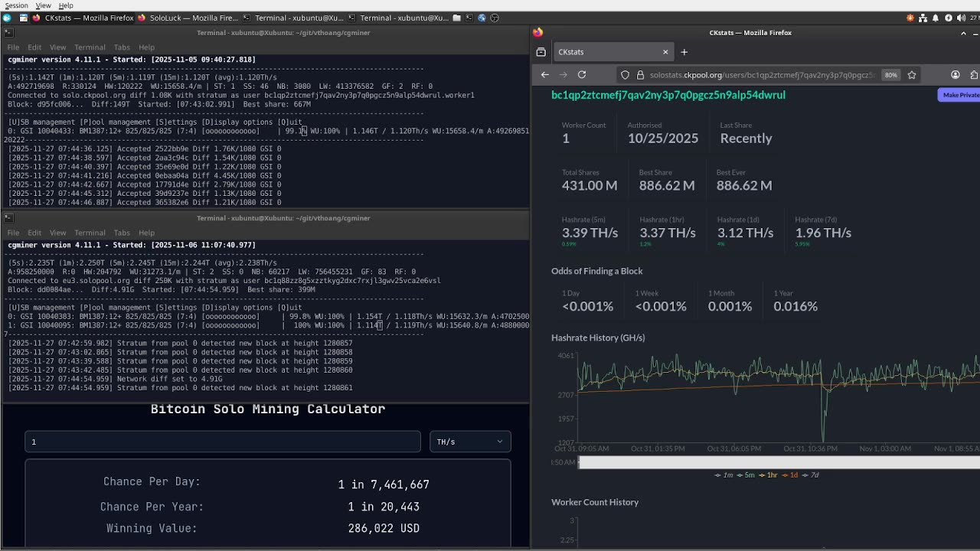Image resolution: width=980 pixels, height=551 pixels.
Task: Click the hashrate amount input field
Action: 223,442
